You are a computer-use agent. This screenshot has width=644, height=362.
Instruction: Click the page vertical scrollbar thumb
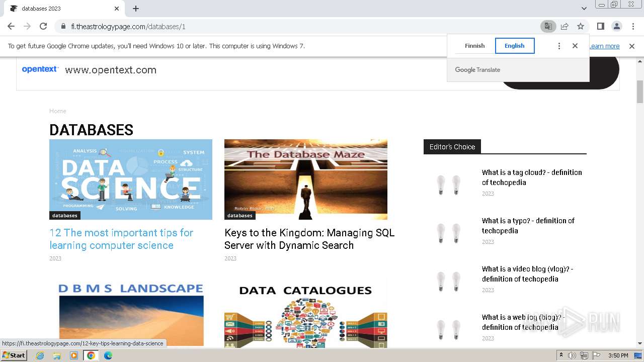tap(640, 92)
